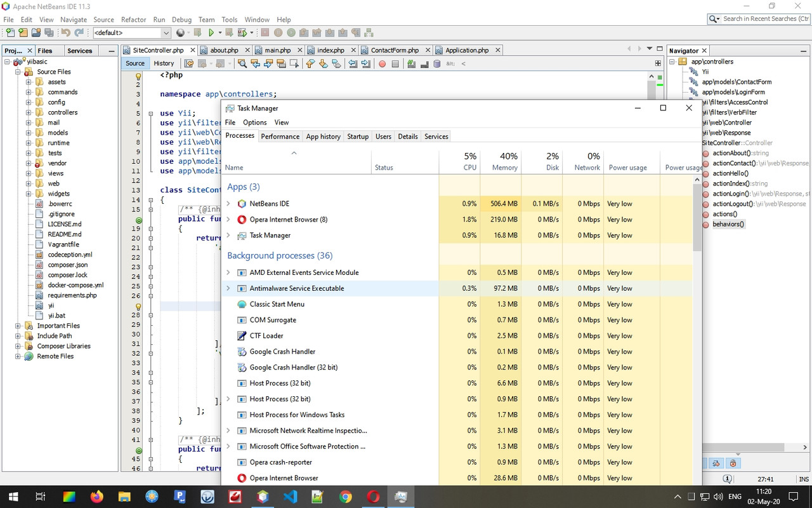The width and height of the screenshot is (812, 508).
Task: Click the History button in editor
Action: click(x=164, y=63)
